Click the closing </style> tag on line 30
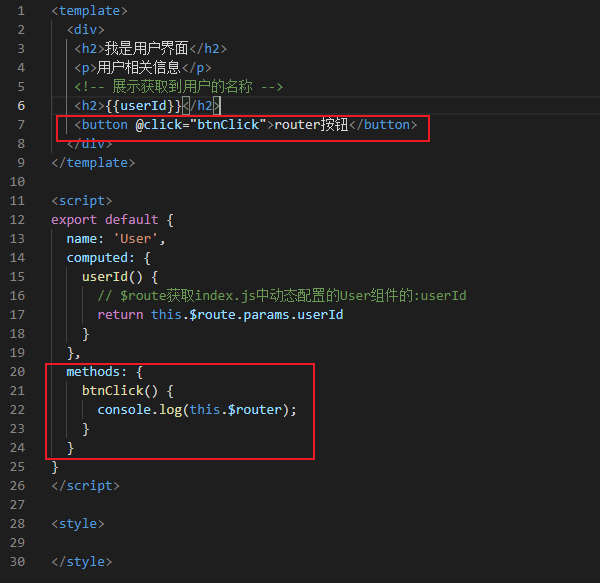Screen dimensions: 600x583 pos(82,562)
